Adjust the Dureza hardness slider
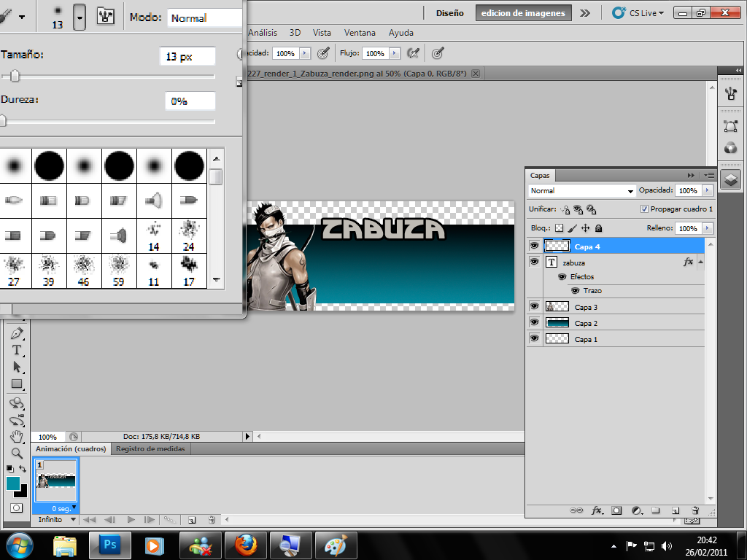Viewport: 747px width, 560px height. tap(2, 121)
